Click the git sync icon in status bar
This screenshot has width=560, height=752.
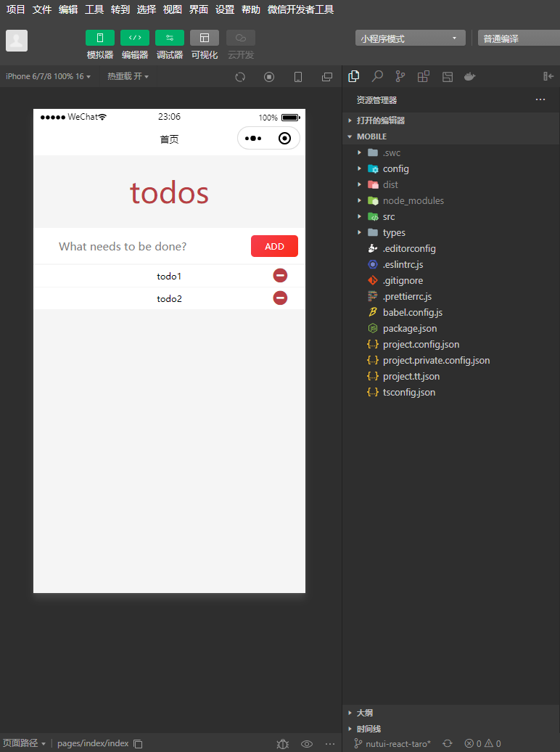tap(448, 743)
